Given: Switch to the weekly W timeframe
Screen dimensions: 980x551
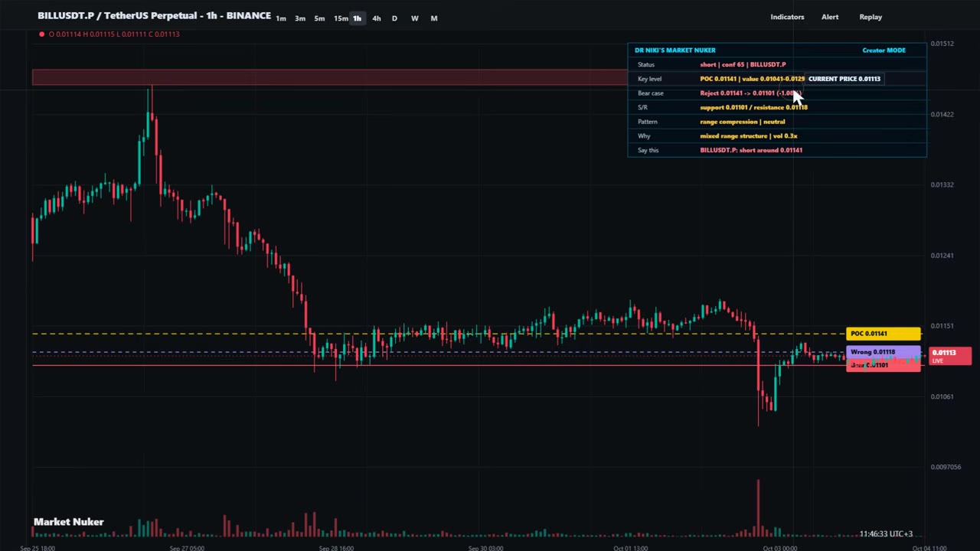Looking at the screenshot, I should tap(414, 18).
